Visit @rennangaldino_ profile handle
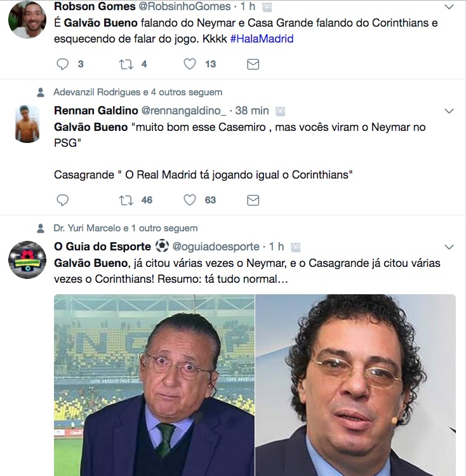466x476 pixels. point(183,111)
